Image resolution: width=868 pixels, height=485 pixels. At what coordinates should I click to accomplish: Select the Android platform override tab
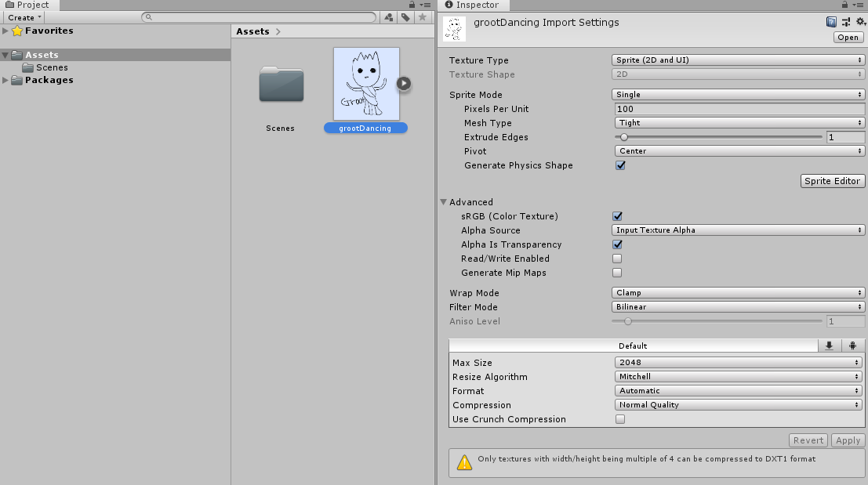point(852,346)
